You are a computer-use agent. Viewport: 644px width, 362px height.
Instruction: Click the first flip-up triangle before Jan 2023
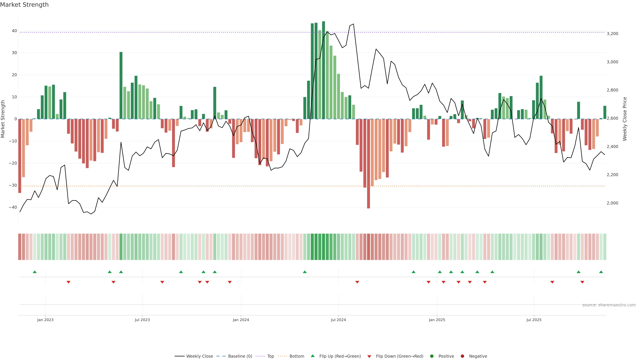[35, 272]
